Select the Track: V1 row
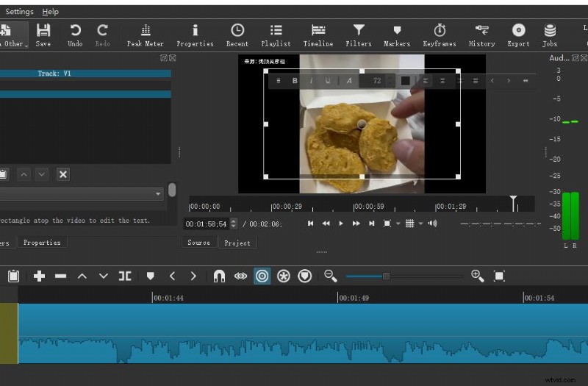The image size is (588, 386). tap(85, 74)
